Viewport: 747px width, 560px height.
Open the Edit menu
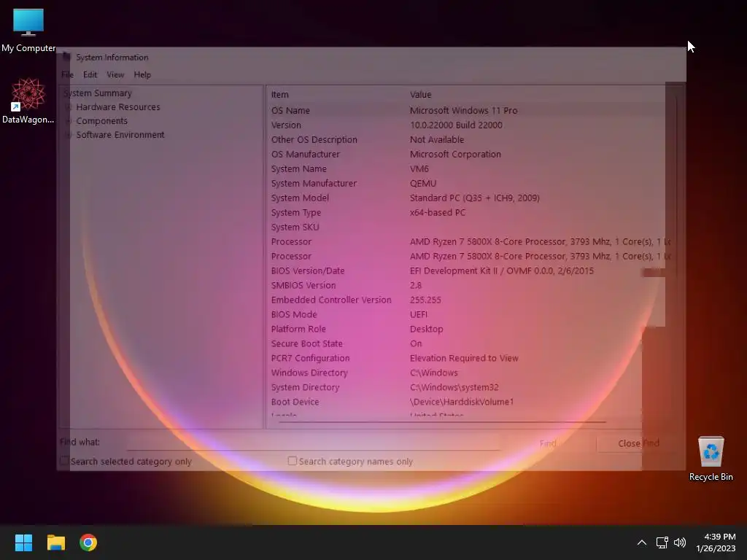(x=90, y=75)
